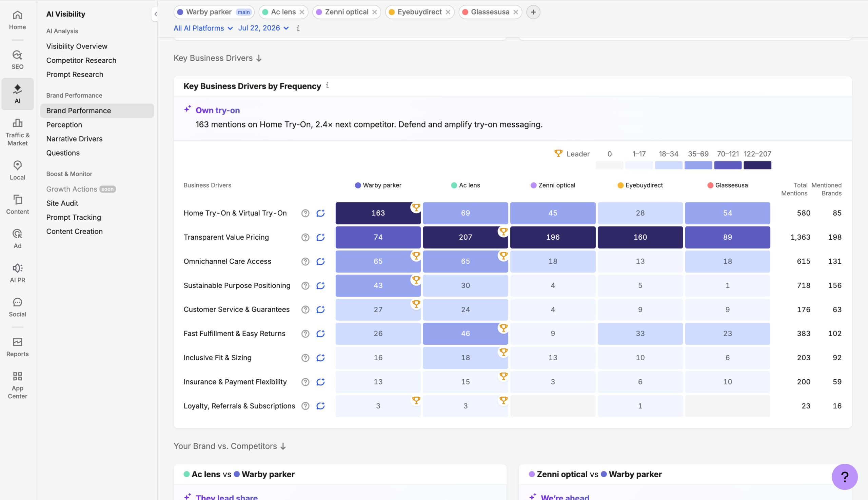Image resolution: width=868 pixels, height=500 pixels.
Task: Open the SEO section in left rail
Action: point(17,60)
